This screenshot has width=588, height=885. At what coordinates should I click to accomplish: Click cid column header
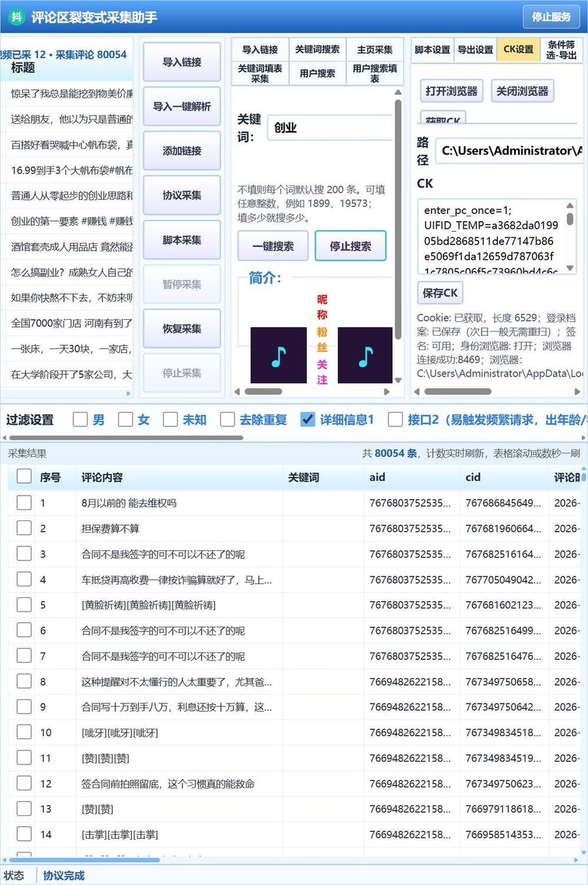coord(505,477)
